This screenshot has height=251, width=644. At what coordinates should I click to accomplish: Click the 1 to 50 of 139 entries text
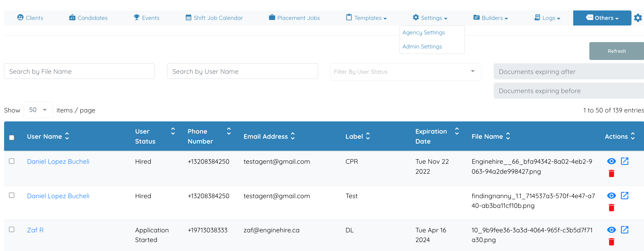613,110
